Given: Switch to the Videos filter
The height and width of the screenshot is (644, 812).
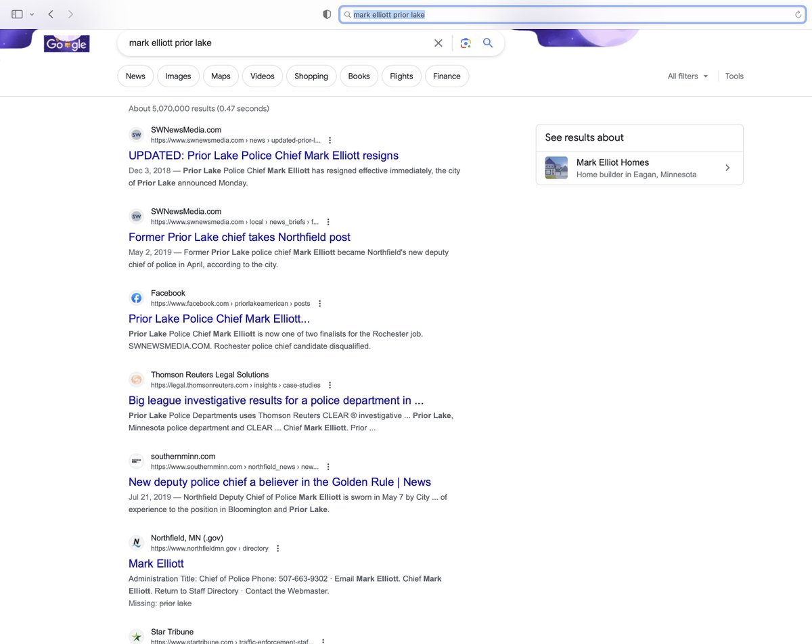Looking at the screenshot, I should tap(263, 76).
